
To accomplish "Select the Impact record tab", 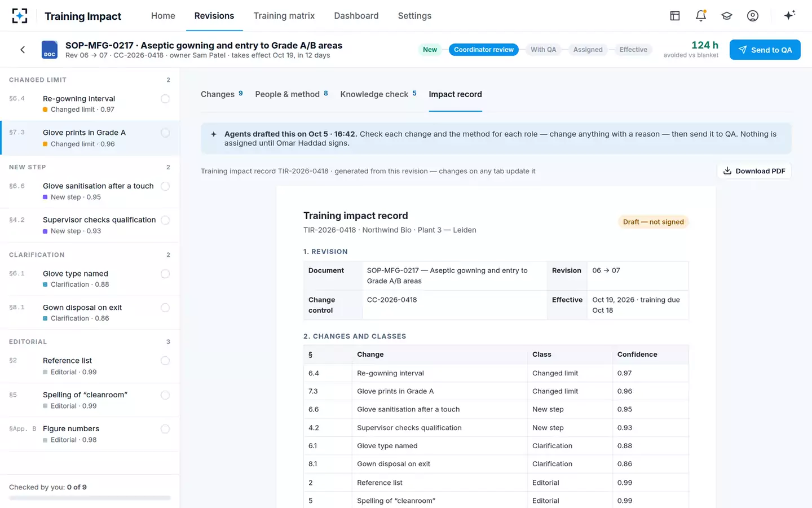I will click(x=455, y=94).
